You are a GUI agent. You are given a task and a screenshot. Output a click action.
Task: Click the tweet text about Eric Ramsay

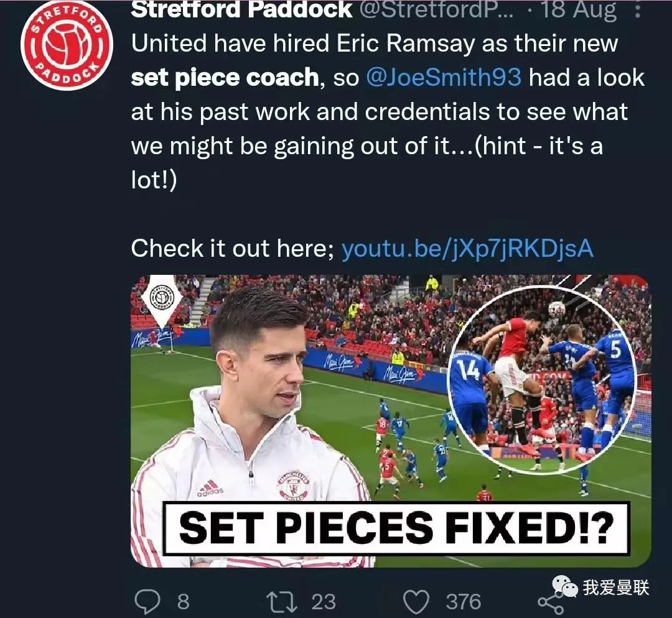[x=388, y=111]
